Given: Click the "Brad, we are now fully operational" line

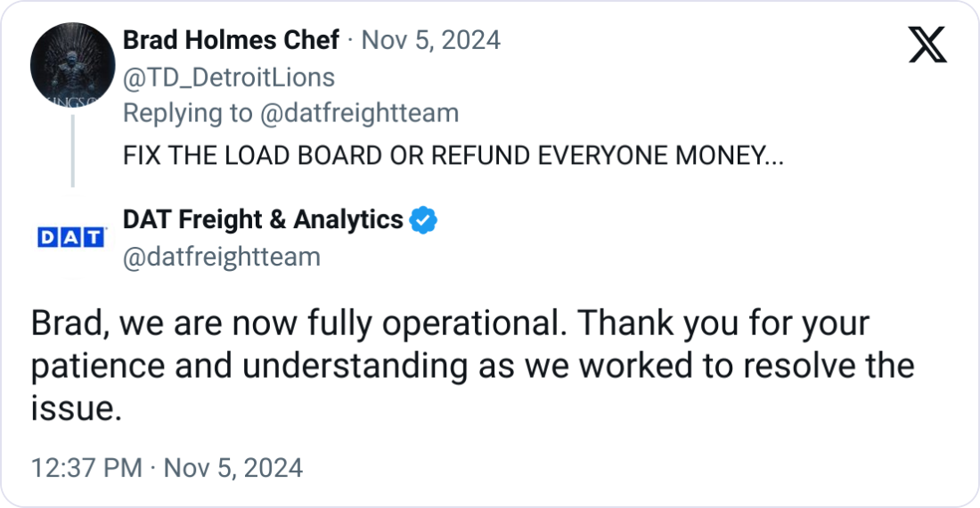Looking at the screenshot, I should 449,323.
